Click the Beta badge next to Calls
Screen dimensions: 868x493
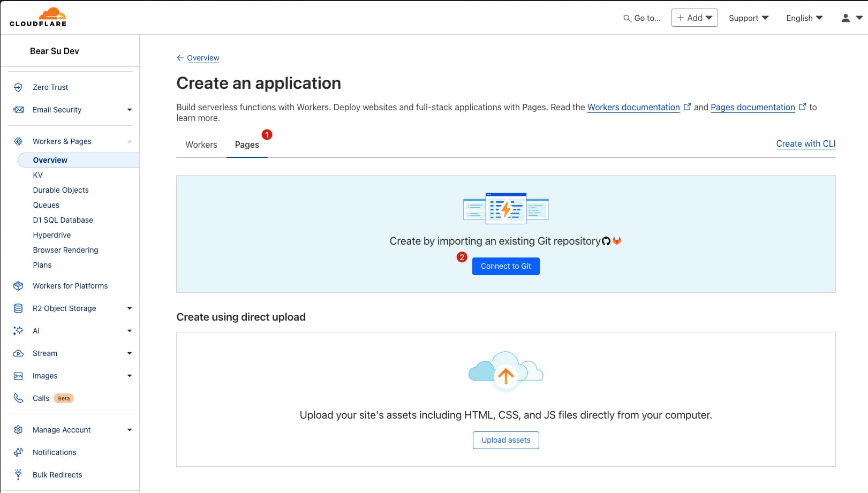click(64, 398)
